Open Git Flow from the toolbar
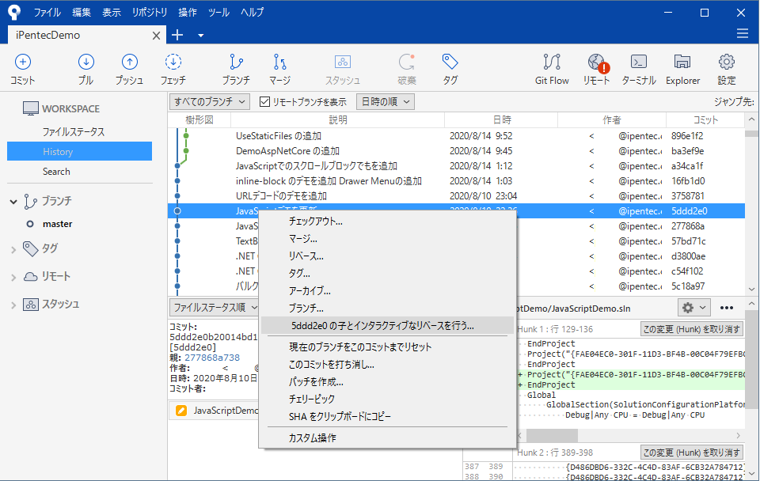The width and height of the screenshot is (760, 481). (552, 69)
